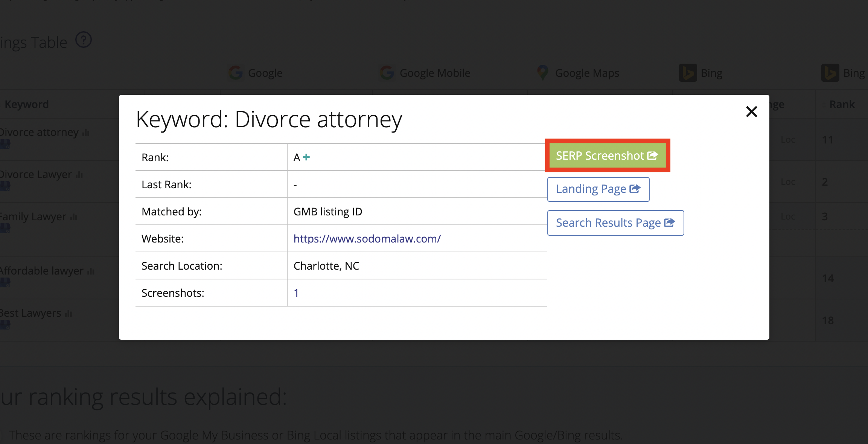The width and height of the screenshot is (868, 444).
Task: Click the 'Charlotte, NC' search location value
Action: point(326,266)
